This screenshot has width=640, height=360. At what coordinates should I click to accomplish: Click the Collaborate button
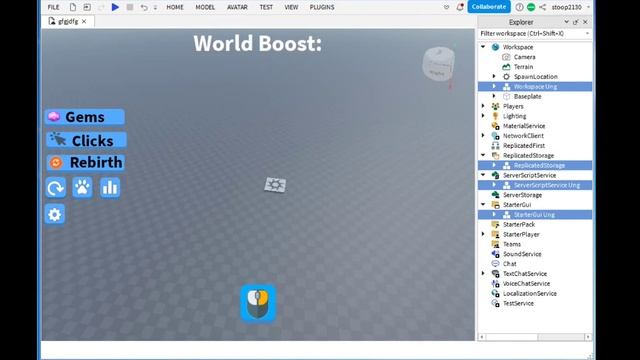489,7
